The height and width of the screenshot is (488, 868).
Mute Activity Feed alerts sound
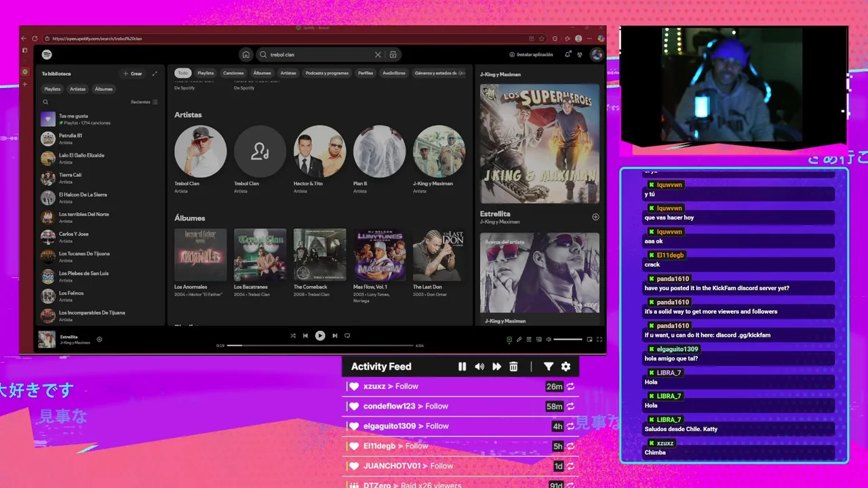click(479, 367)
